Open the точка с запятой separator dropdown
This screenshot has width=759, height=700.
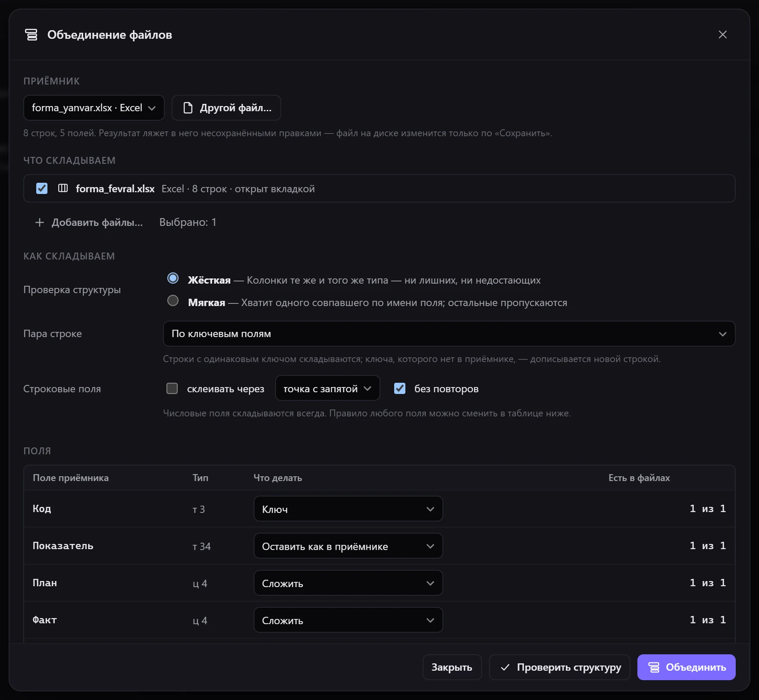point(327,388)
